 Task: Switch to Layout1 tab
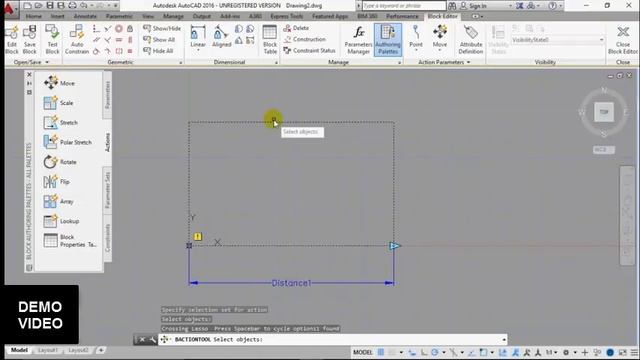[47, 350]
